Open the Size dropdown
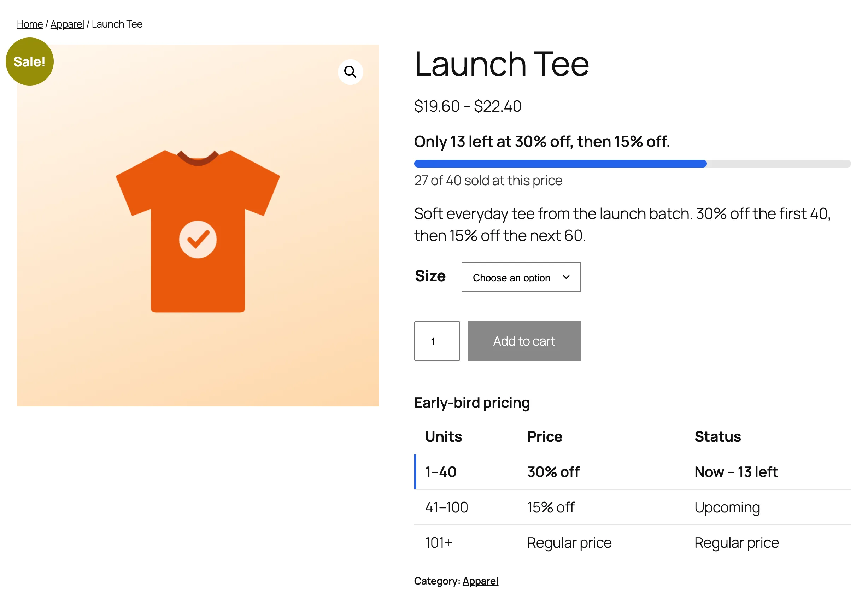The height and width of the screenshot is (605, 868). [x=521, y=277]
